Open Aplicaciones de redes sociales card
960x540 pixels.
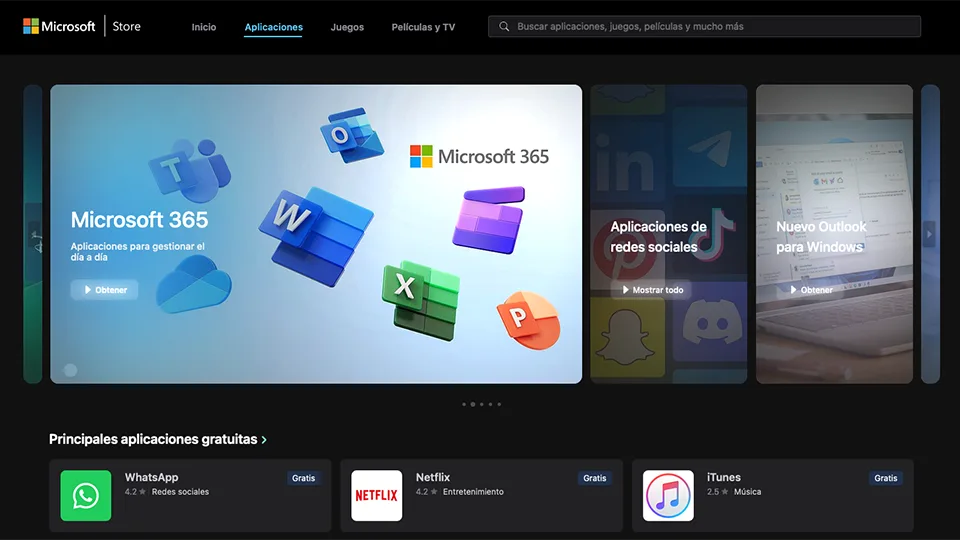pyautogui.click(x=669, y=234)
